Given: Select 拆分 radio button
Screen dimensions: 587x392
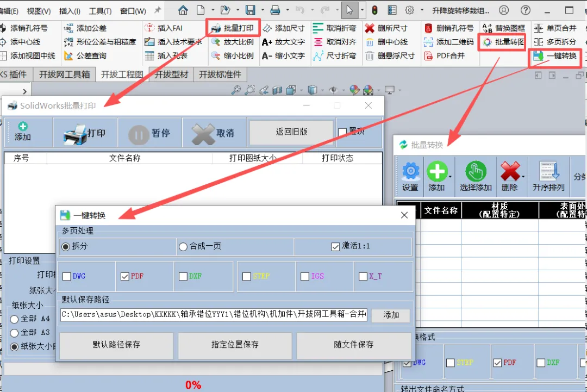Looking at the screenshot, I should [x=66, y=247].
